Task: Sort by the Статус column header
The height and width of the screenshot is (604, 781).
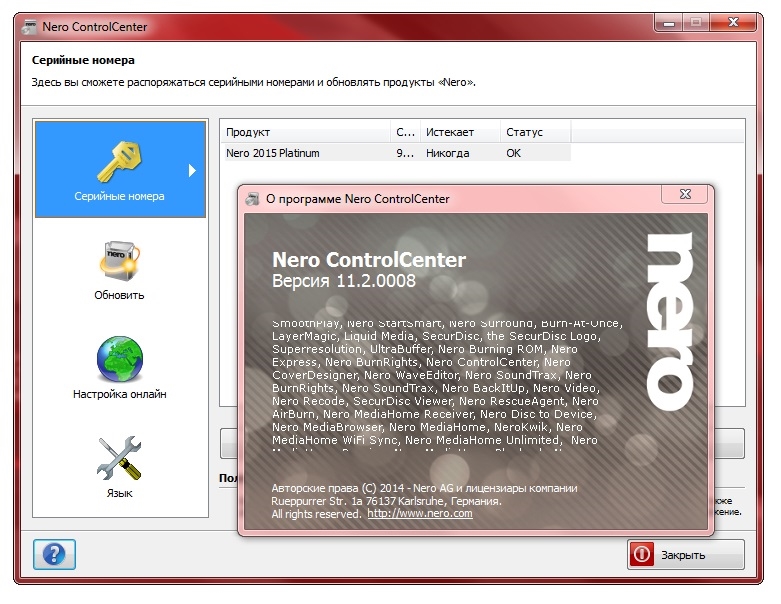Action: 535,132
